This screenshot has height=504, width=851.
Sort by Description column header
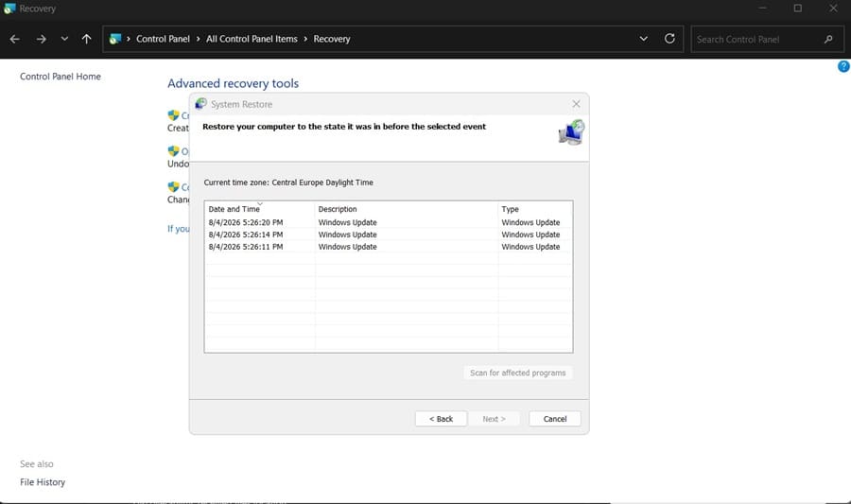[x=407, y=209]
